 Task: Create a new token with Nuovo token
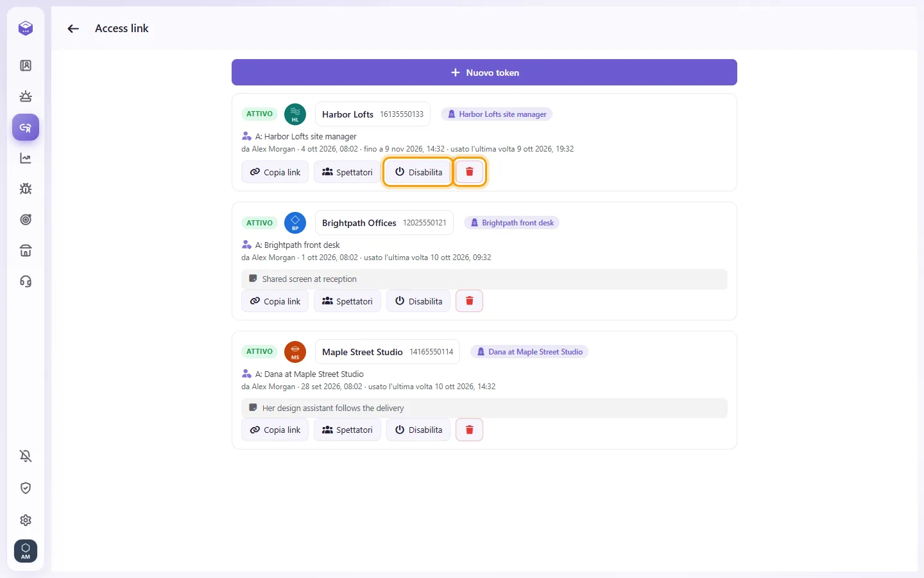click(484, 73)
